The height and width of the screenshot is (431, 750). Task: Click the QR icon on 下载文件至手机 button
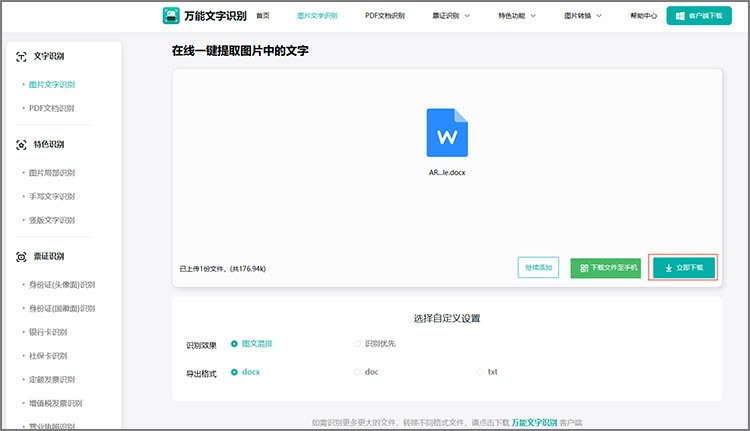point(584,268)
